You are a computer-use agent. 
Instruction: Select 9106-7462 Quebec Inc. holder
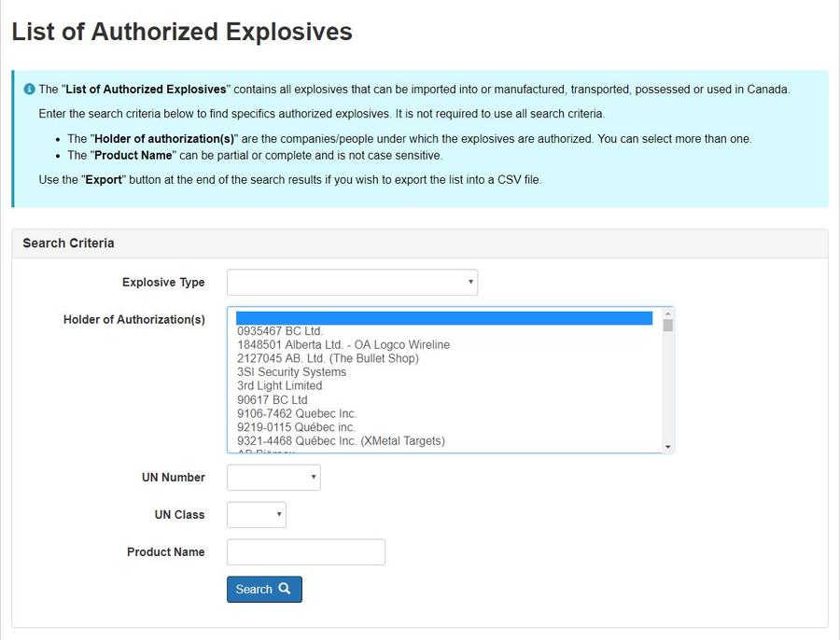point(297,413)
